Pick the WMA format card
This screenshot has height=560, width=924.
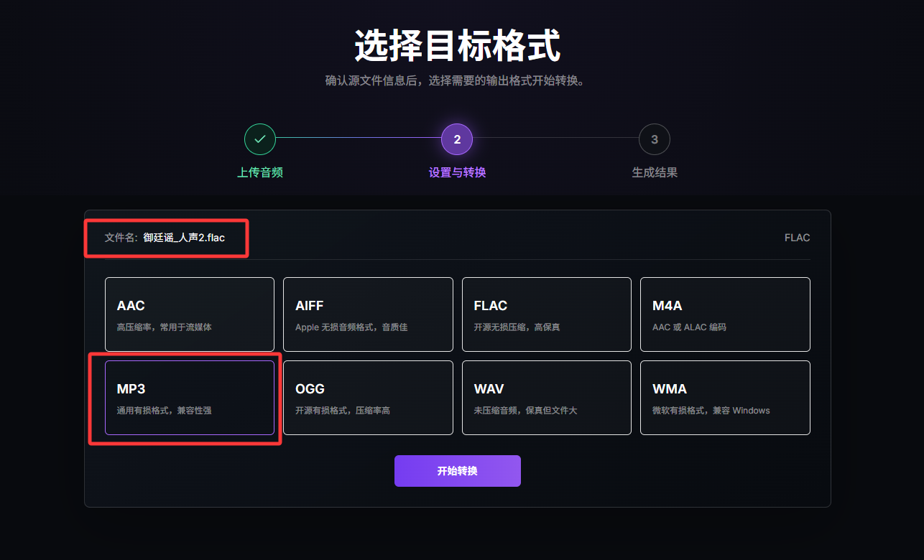pyautogui.click(x=725, y=398)
